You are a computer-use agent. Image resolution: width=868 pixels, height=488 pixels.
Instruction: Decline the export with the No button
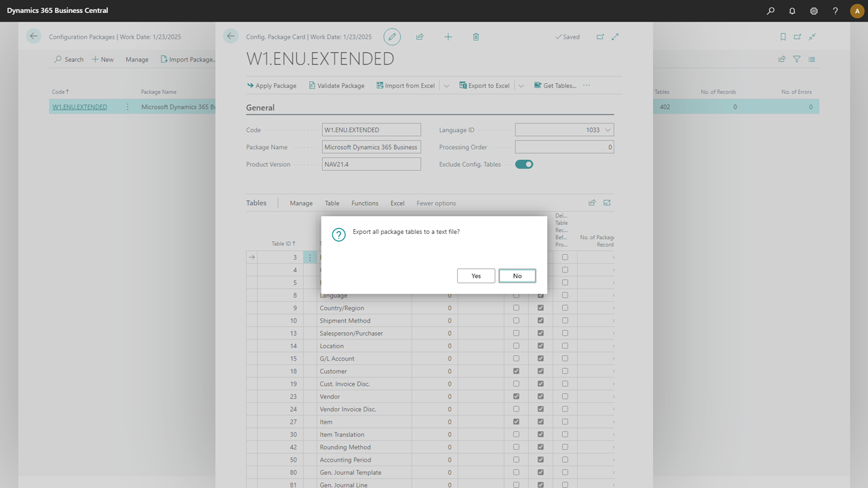[x=517, y=276]
